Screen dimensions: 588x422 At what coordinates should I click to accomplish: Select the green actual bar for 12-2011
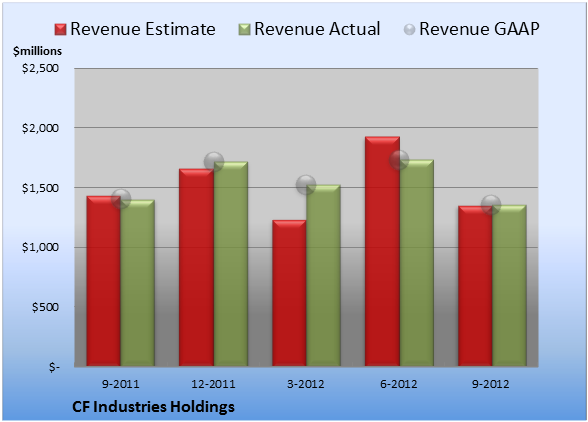tap(231, 264)
